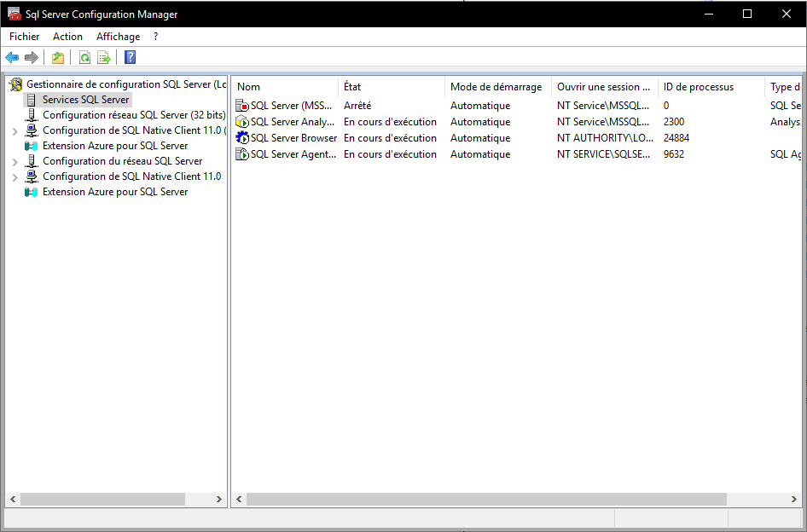Click NT AUTHORITY\LO... logon cell
This screenshot has width=807, height=532.
click(x=605, y=138)
